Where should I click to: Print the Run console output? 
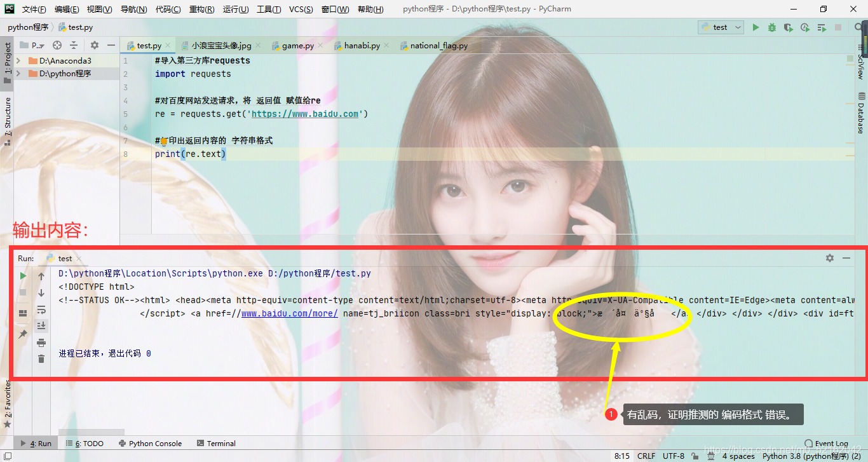41,343
